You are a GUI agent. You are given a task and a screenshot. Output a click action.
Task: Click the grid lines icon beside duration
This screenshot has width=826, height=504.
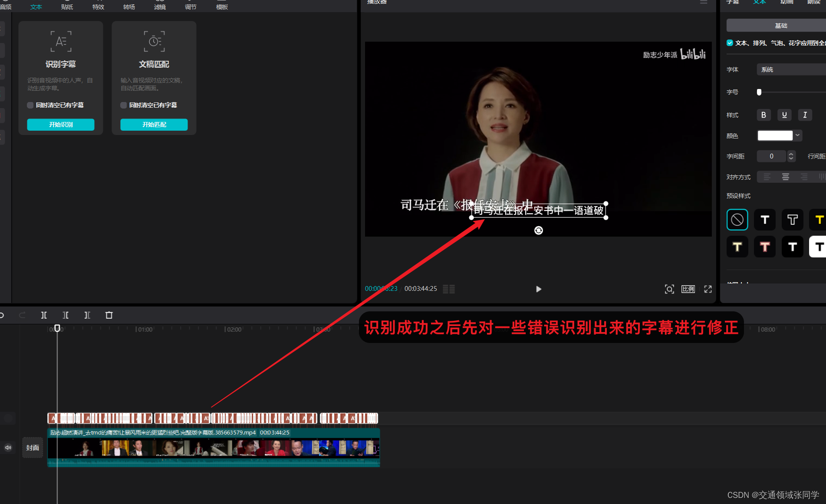(449, 289)
